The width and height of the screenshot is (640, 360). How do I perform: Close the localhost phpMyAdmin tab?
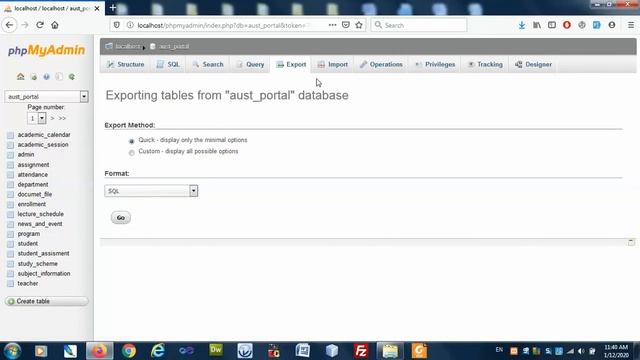click(97, 8)
